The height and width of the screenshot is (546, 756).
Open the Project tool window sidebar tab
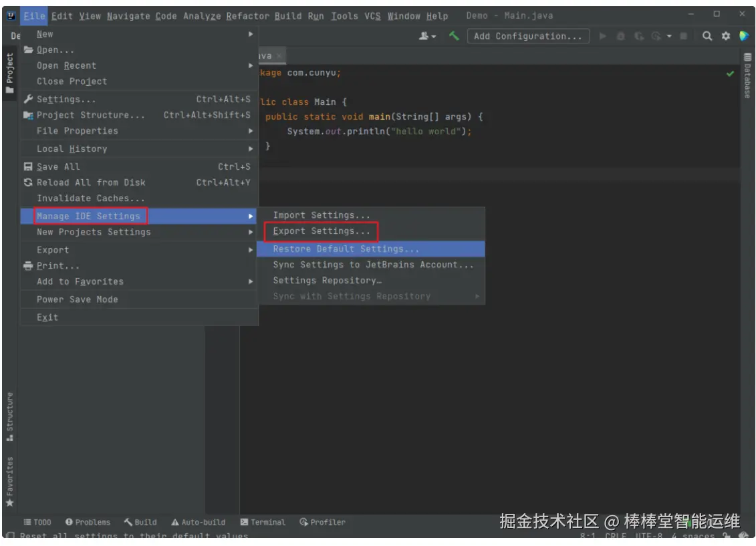click(9, 74)
